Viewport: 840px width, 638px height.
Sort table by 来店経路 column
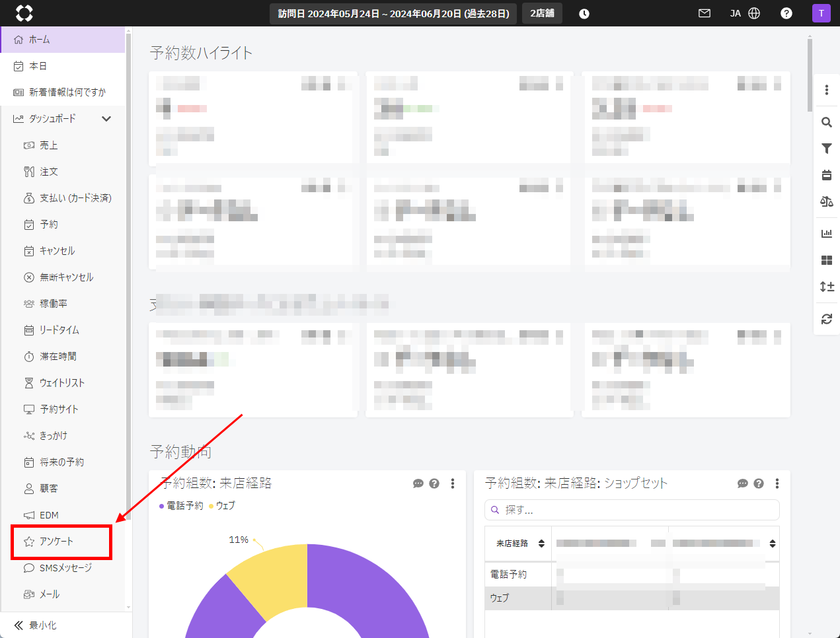pos(519,544)
